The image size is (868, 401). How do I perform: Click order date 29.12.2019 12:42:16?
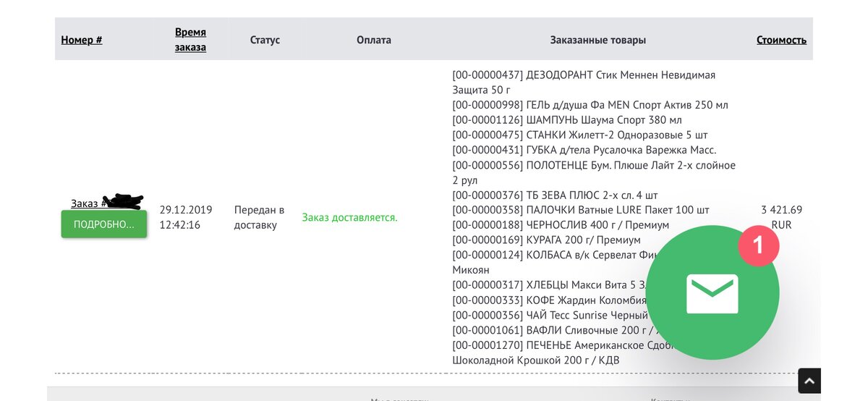(x=186, y=217)
